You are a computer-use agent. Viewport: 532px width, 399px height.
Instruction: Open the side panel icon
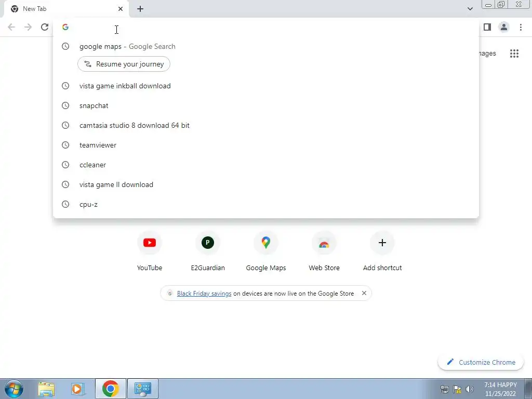(x=487, y=27)
